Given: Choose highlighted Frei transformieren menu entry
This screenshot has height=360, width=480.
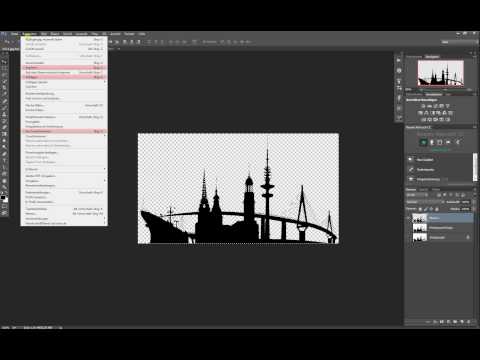Looking at the screenshot, I should coord(64,131).
